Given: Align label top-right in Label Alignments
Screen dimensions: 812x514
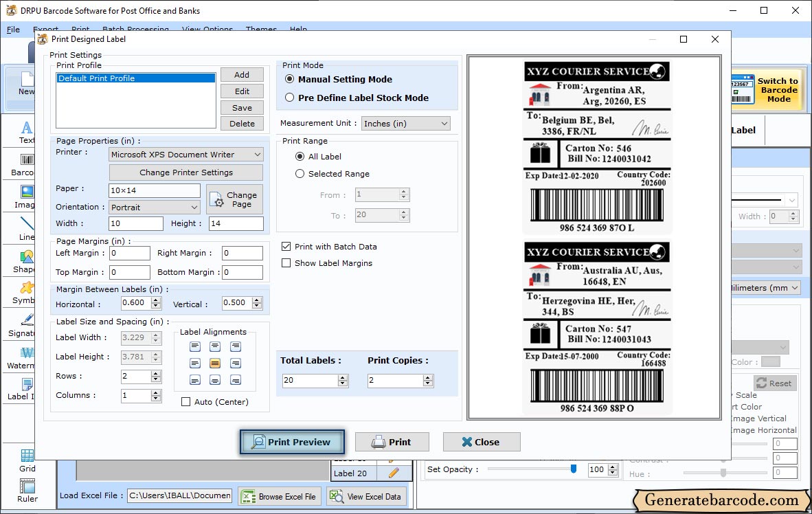Looking at the screenshot, I should [x=236, y=346].
